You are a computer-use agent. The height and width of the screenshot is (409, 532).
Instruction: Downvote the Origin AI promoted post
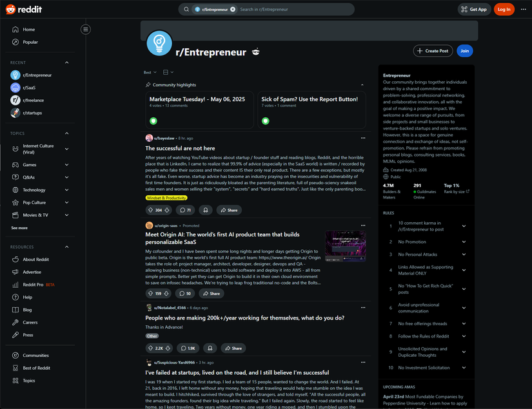coord(166,294)
